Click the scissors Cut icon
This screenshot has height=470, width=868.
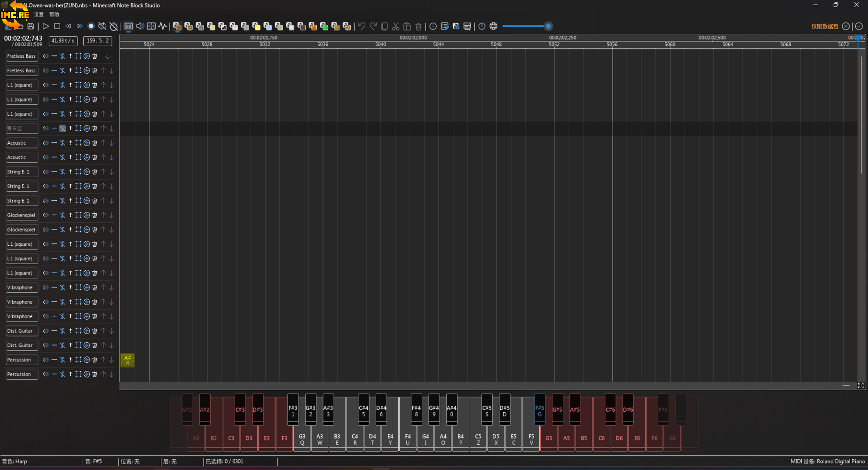coord(395,26)
